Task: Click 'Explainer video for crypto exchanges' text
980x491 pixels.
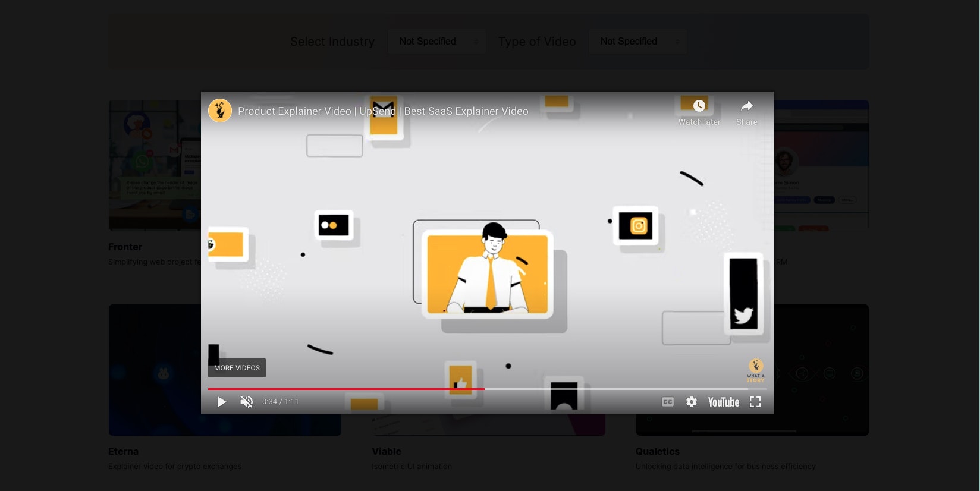Action: [175, 466]
